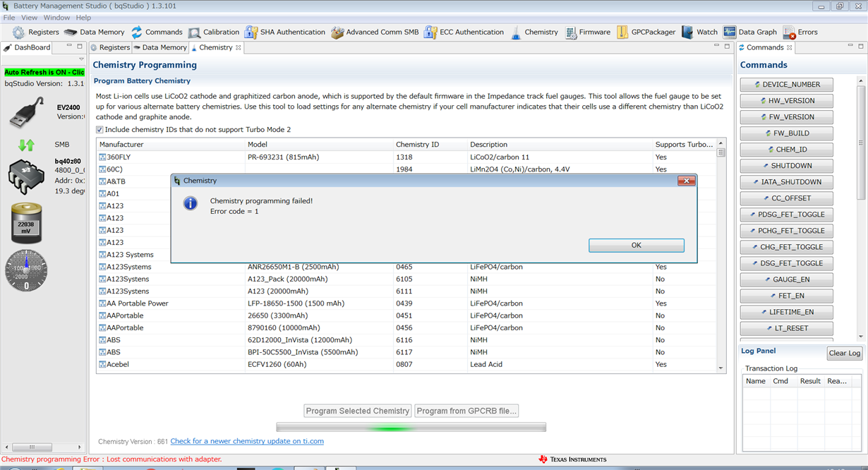Screen dimensions: 868x470
Task: Clear the log with Clear Log
Action: click(845, 353)
